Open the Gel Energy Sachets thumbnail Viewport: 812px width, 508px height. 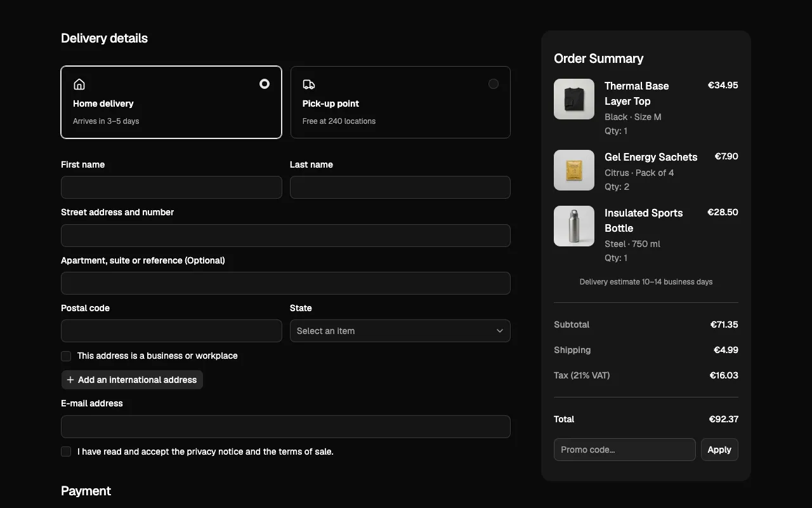(x=574, y=170)
